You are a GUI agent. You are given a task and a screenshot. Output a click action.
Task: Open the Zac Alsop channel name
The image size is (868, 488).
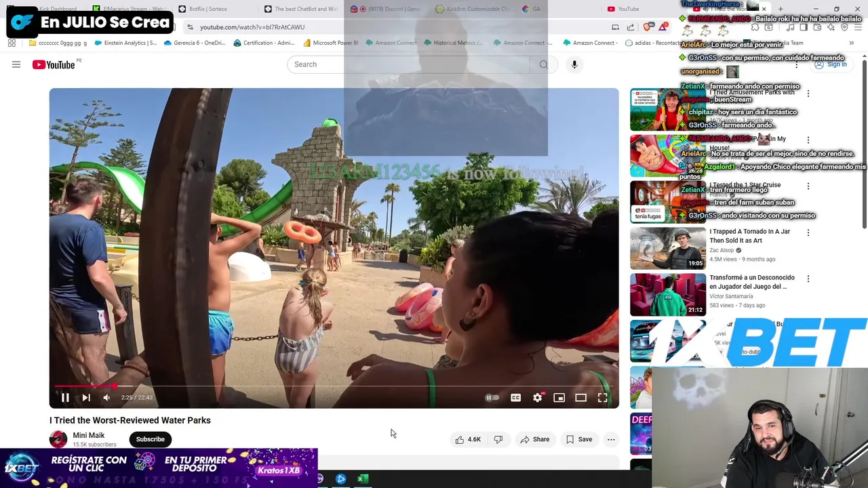[x=722, y=250]
